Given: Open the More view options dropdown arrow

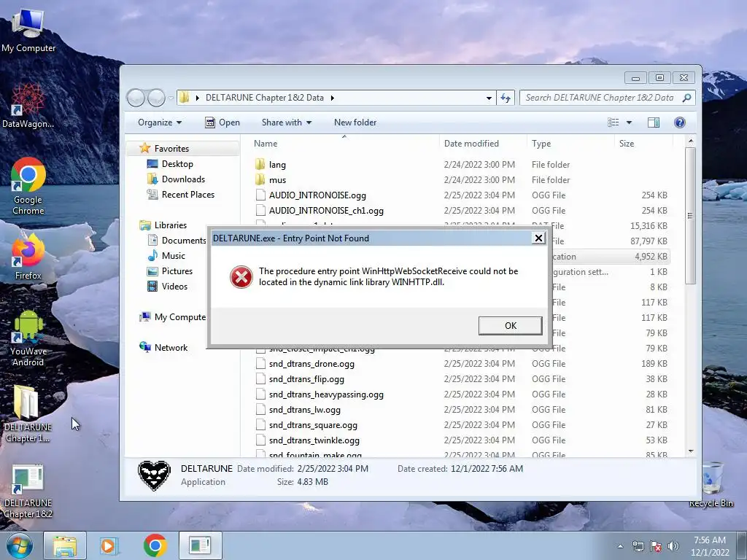Looking at the screenshot, I should 629,122.
